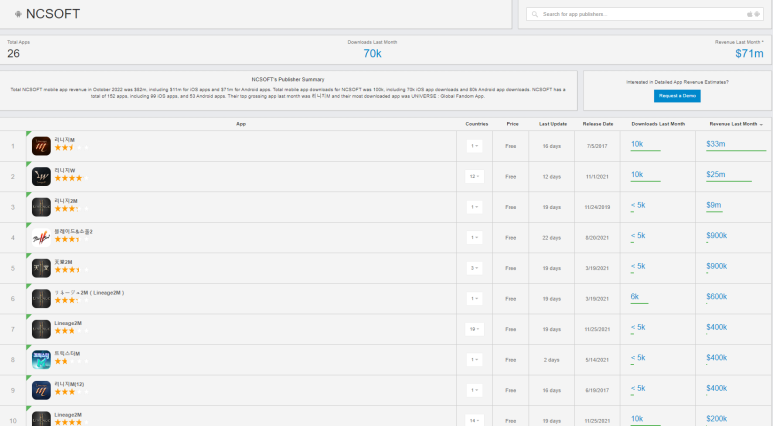This screenshot has height=426, width=773.
Task: Sort by Downloads Last Month column
Action: [x=658, y=124]
